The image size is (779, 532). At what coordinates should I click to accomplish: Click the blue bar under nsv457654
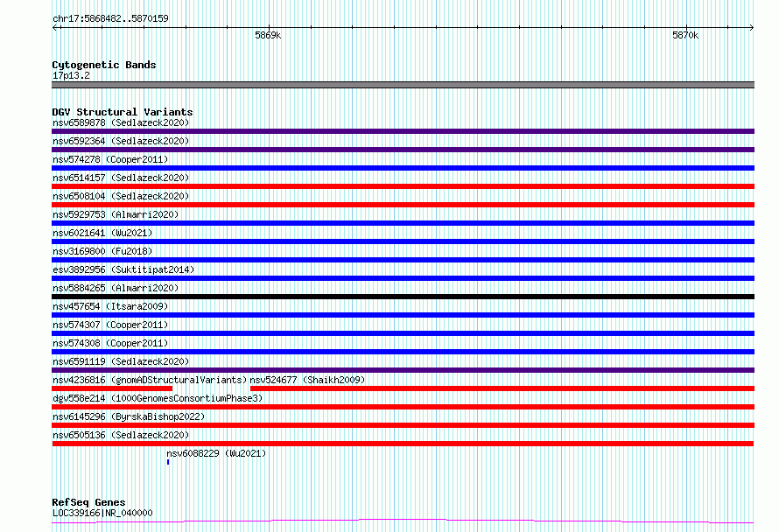click(x=403, y=315)
